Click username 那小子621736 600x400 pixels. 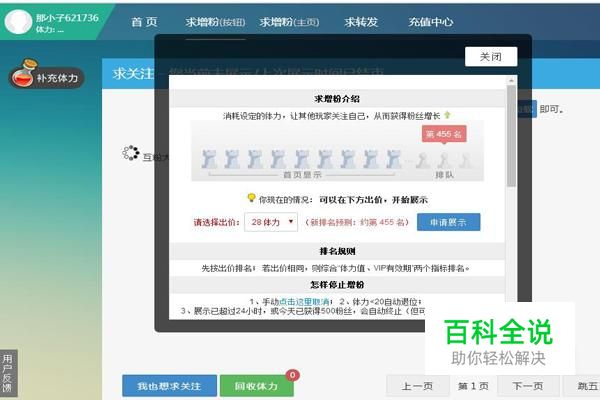point(67,18)
